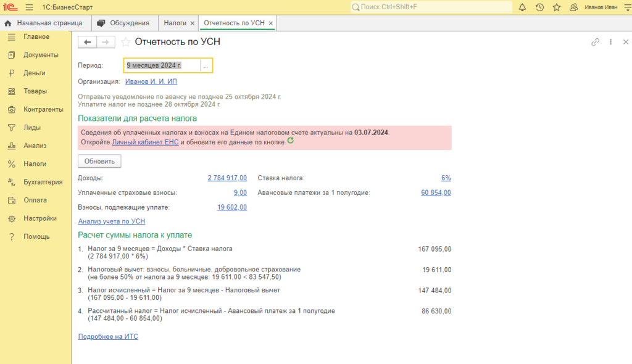Viewport: 632px width, 364px height.
Task: Click the Главное sidebar icon
Action: 12,36
